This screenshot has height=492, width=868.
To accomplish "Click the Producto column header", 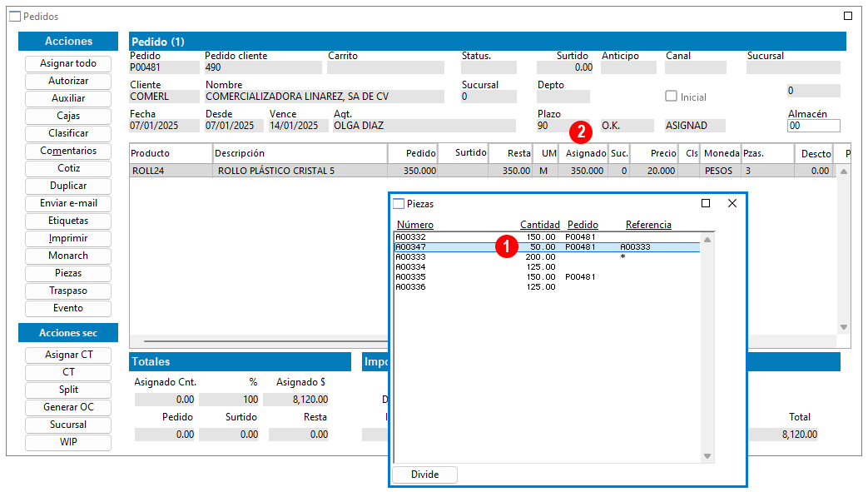I will pos(171,153).
